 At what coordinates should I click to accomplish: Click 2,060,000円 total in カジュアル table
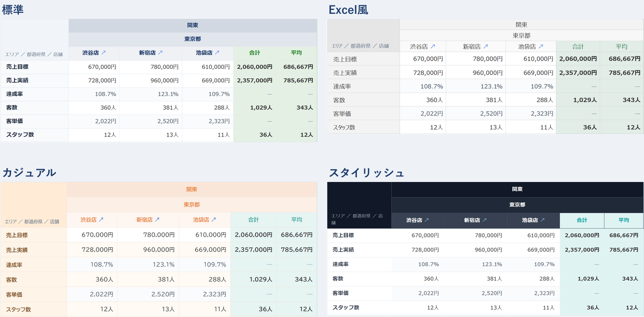pyautogui.click(x=253, y=235)
